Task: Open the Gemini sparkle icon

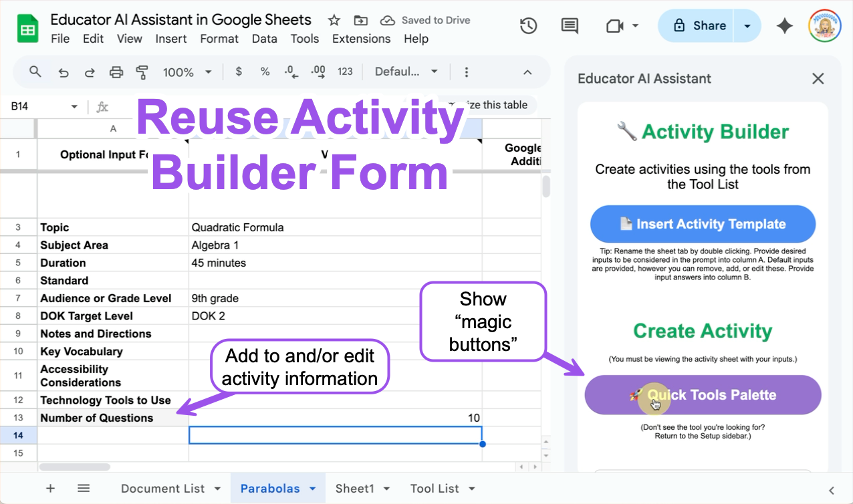Action: coord(784,26)
